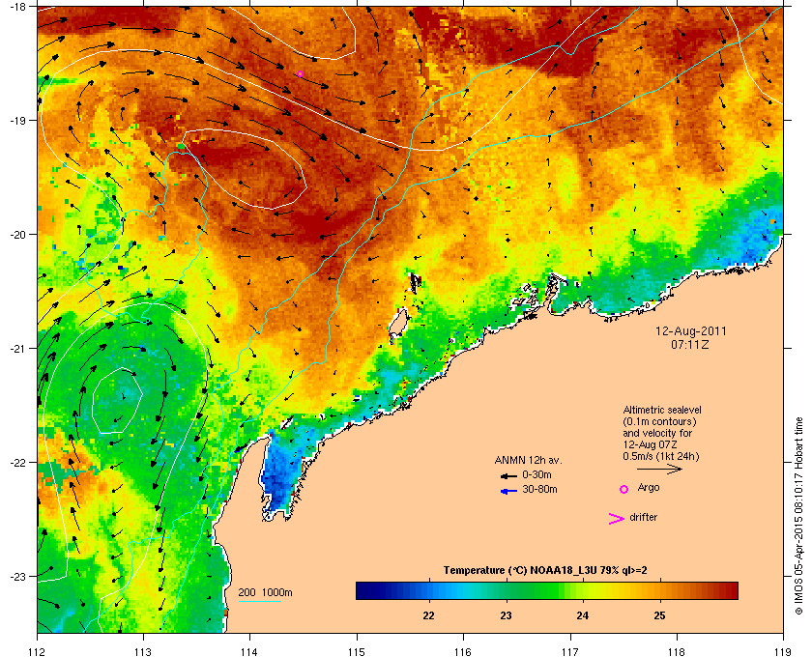Click the "30-80m" legend label
812x657 pixels.
click(x=539, y=489)
